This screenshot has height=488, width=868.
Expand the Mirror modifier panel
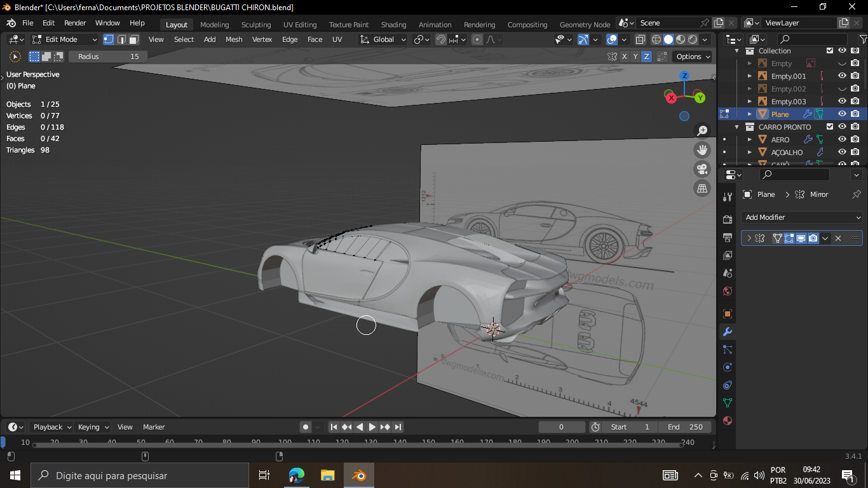point(749,238)
